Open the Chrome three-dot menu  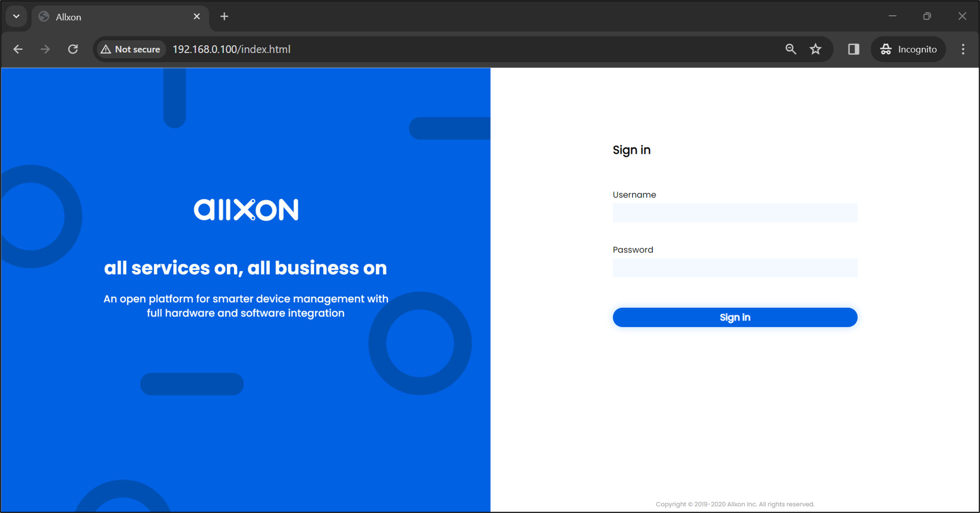963,49
